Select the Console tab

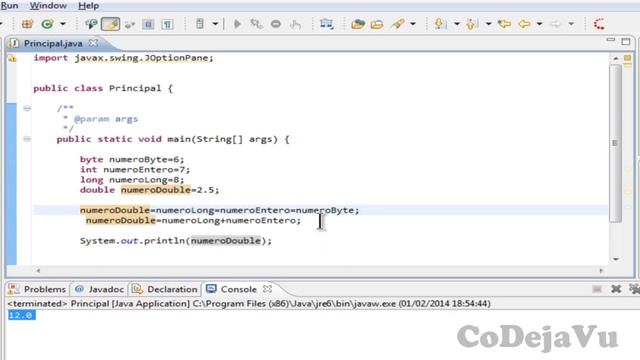coord(232,289)
